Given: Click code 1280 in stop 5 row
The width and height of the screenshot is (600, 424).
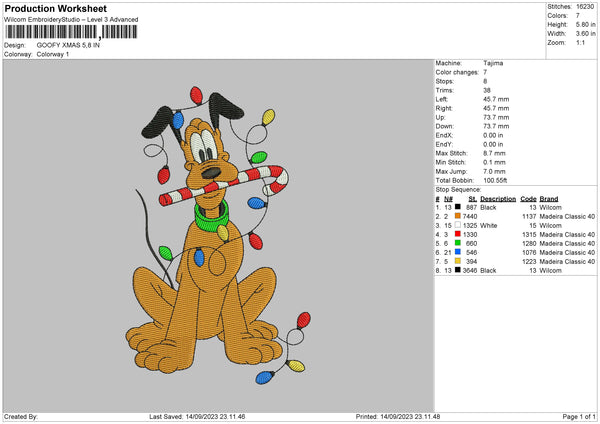Looking at the screenshot, I should [x=529, y=243].
